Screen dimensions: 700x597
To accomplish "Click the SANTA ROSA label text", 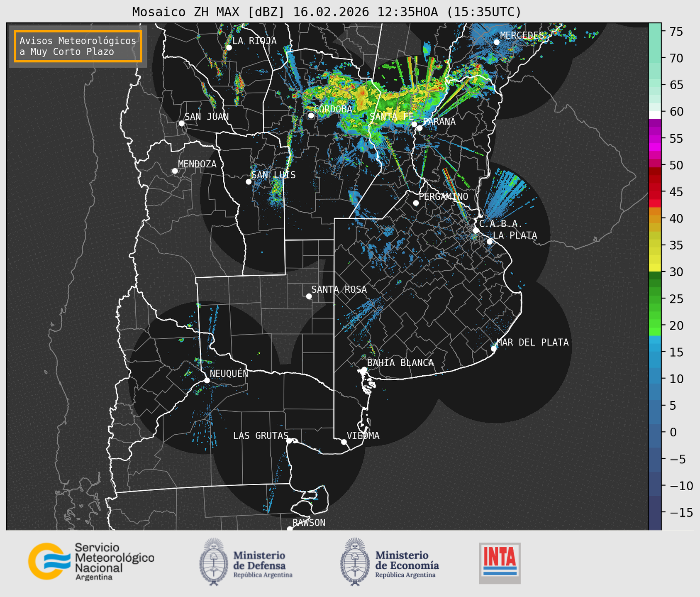I will [339, 289].
